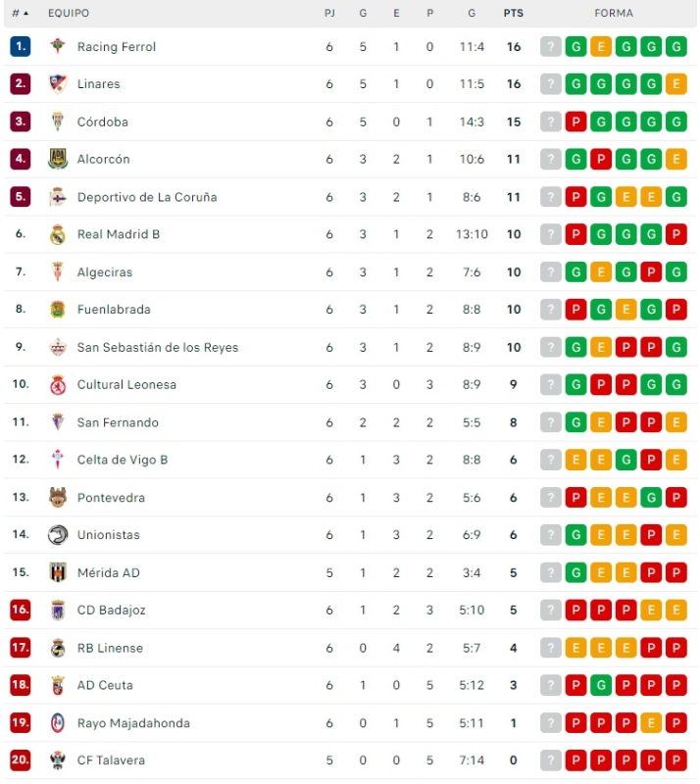Click the Rayo Majadahonda badge icon

58,723
